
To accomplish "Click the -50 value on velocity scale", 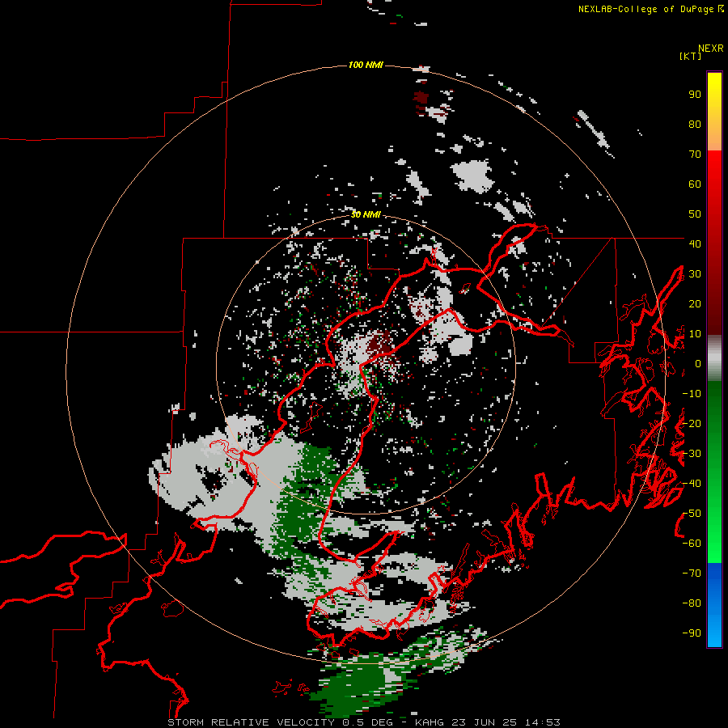I will coord(692,514).
